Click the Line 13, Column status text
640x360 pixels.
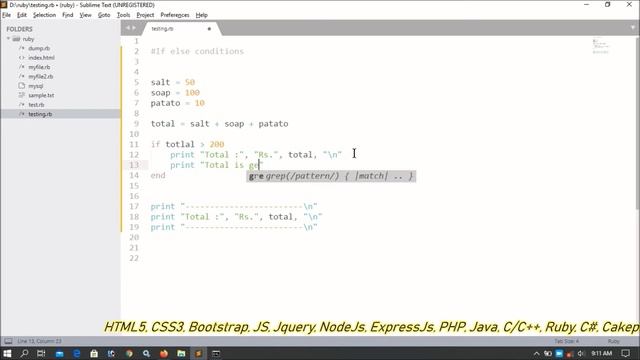pyautogui.click(x=39, y=341)
